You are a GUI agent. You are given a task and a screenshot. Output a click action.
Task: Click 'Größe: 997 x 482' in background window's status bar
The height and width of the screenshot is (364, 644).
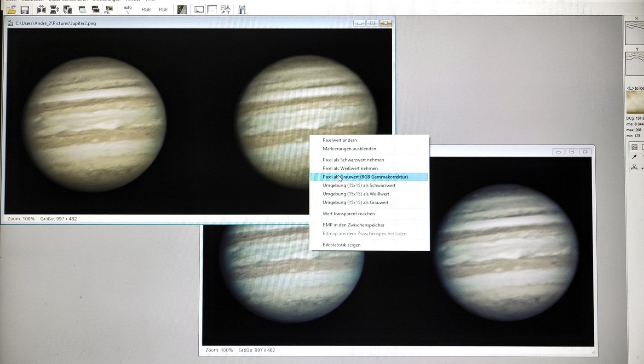tap(257, 350)
